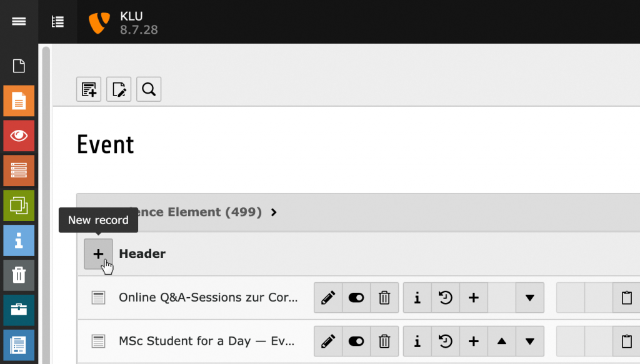Open the search toolbar button

click(x=149, y=89)
